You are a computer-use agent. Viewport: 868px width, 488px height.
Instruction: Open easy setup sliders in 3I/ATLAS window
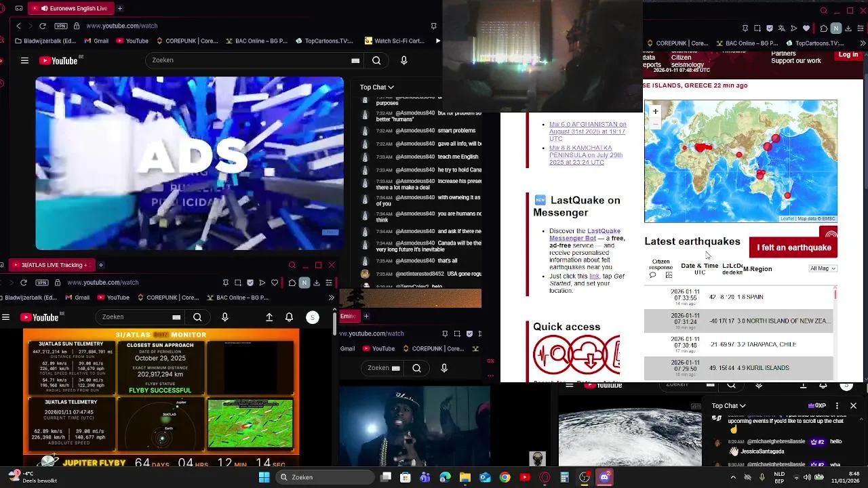click(x=329, y=283)
